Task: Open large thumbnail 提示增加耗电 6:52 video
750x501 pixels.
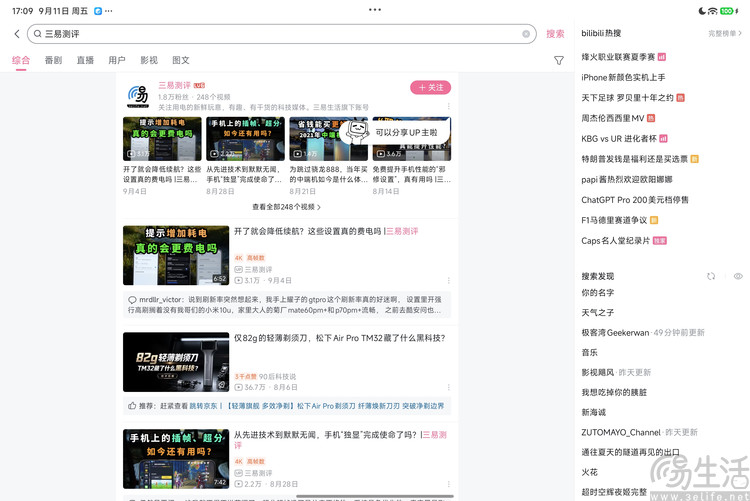Action: click(x=176, y=256)
